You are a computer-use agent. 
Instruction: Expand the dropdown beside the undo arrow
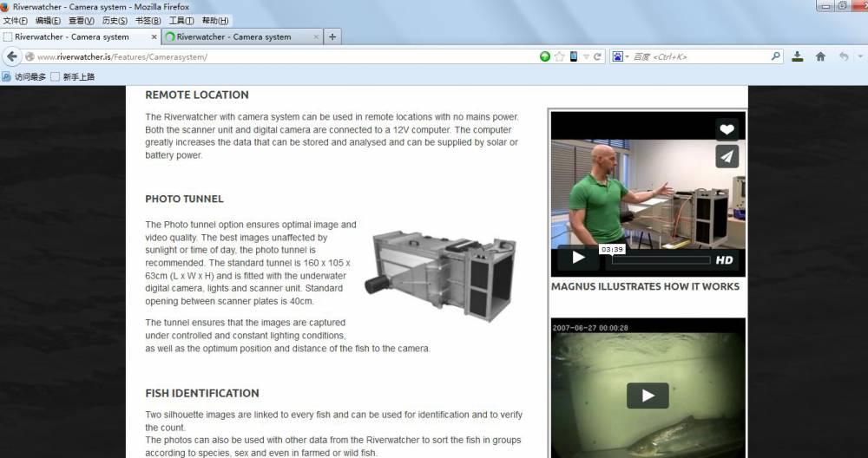[860, 56]
